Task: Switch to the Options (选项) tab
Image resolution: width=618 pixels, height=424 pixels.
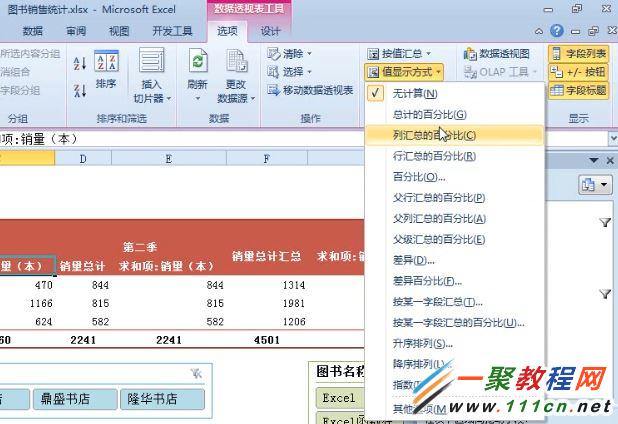Action: [x=227, y=31]
